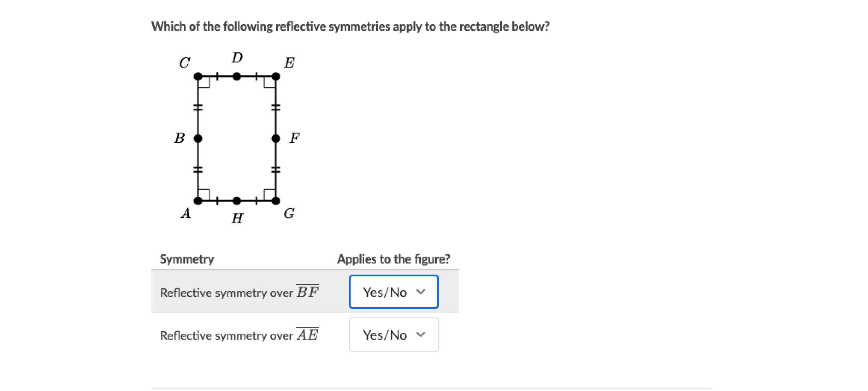Click the chevron arrow in the AE row dropdown
The width and height of the screenshot is (868, 391).
point(421,335)
